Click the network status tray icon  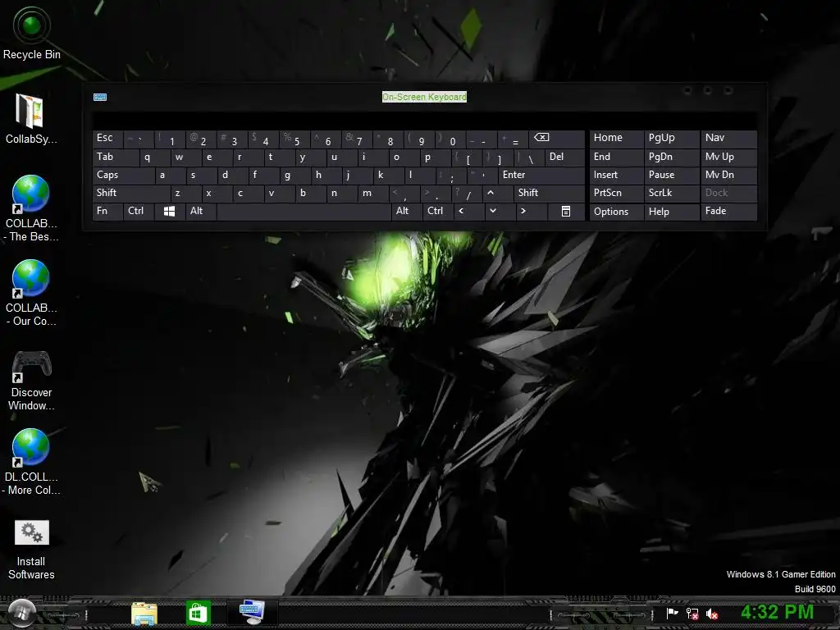(x=692, y=614)
